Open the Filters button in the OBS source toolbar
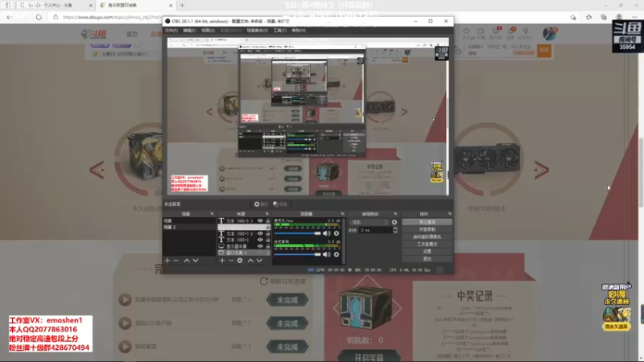Screen dimensions: 644x362 [x=280, y=204]
